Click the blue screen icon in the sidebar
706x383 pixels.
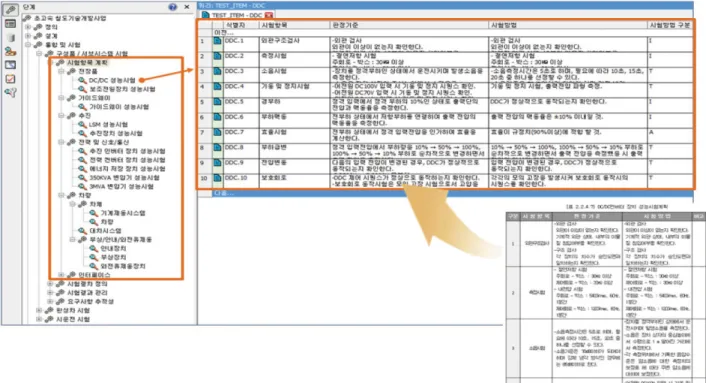pyautogui.click(x=10, y=65)
